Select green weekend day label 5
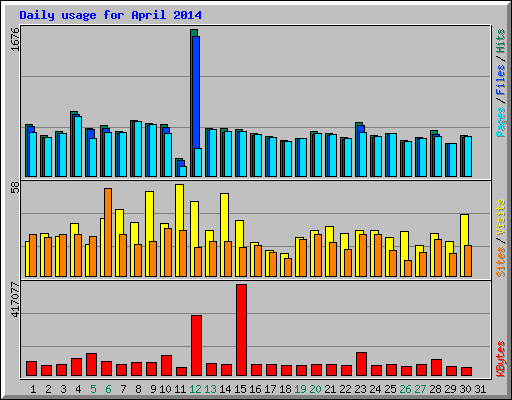 click(93, 389)
